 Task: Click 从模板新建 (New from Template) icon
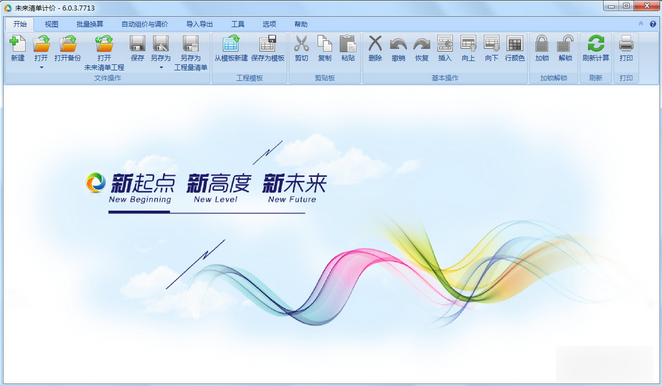231,43
